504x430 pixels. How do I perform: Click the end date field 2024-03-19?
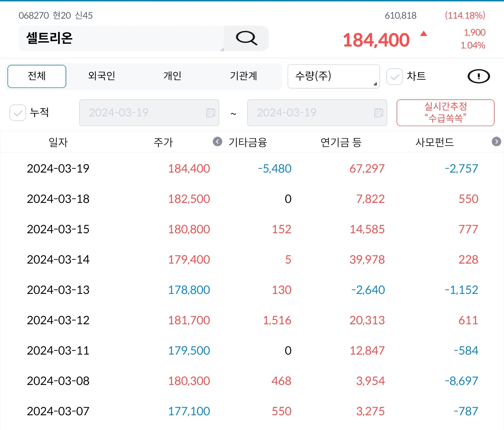317,113
